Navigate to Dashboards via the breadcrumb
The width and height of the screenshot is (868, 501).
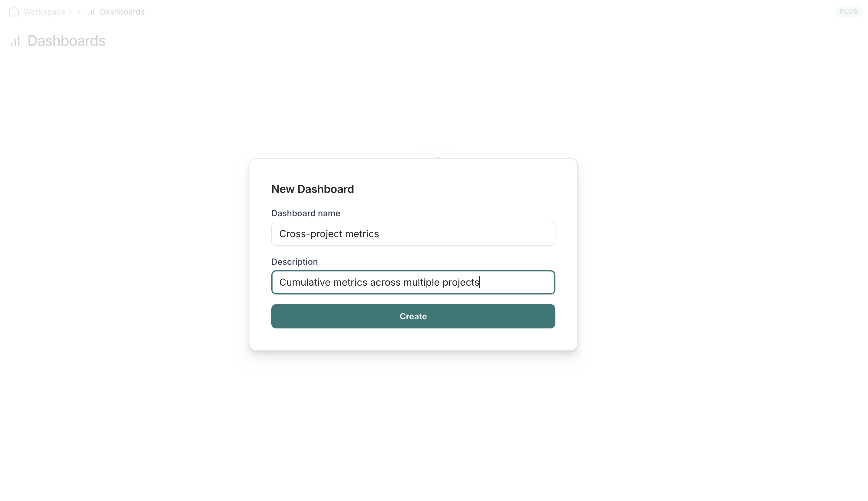(x=122, y=11)
